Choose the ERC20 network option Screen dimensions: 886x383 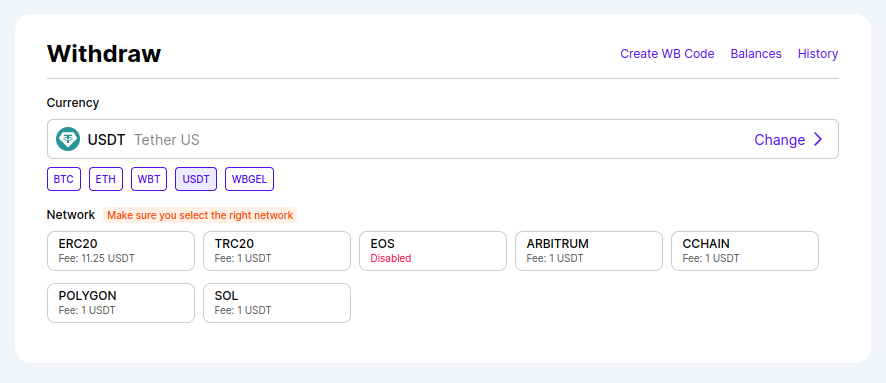pos(121,251)
